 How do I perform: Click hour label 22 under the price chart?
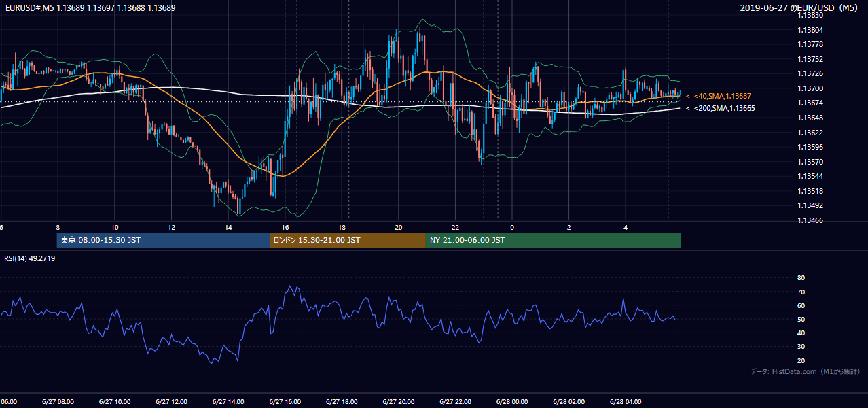pos(456,227)
